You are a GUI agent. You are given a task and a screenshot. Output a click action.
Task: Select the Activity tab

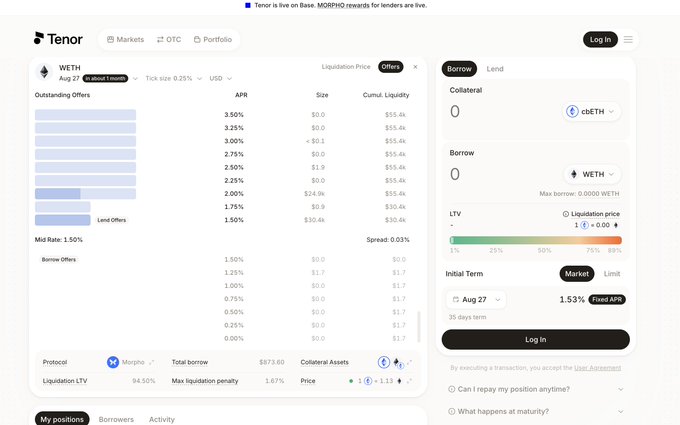[162, 419]
